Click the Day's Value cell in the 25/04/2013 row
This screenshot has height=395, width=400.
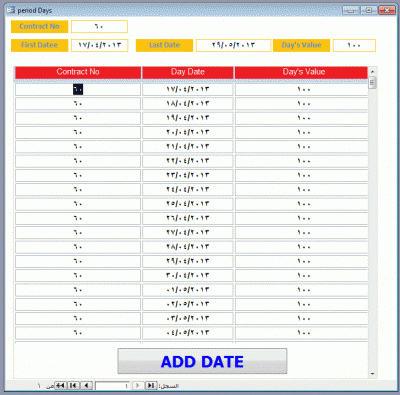(x=301, y=204)
